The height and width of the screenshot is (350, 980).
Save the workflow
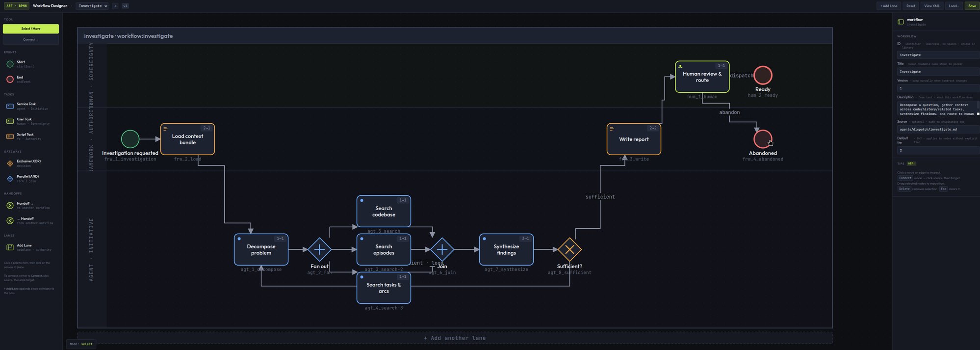[972, 6]
